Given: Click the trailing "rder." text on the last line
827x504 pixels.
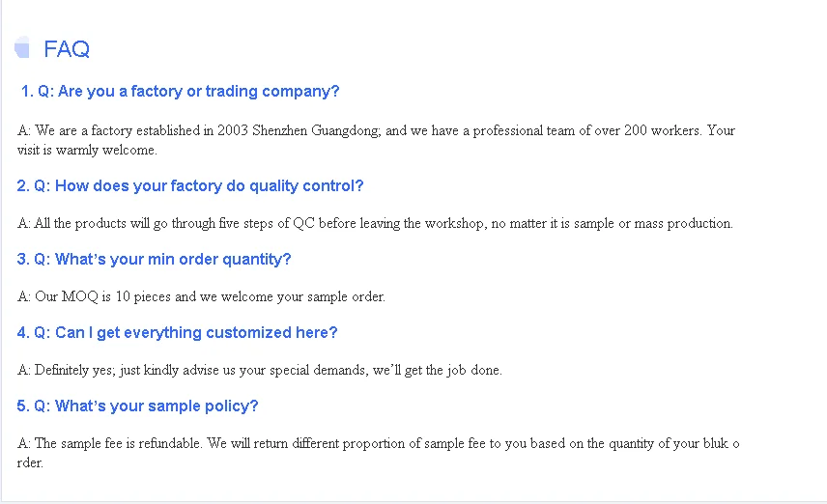Looking at the screenshot, I should pos(30,462).
